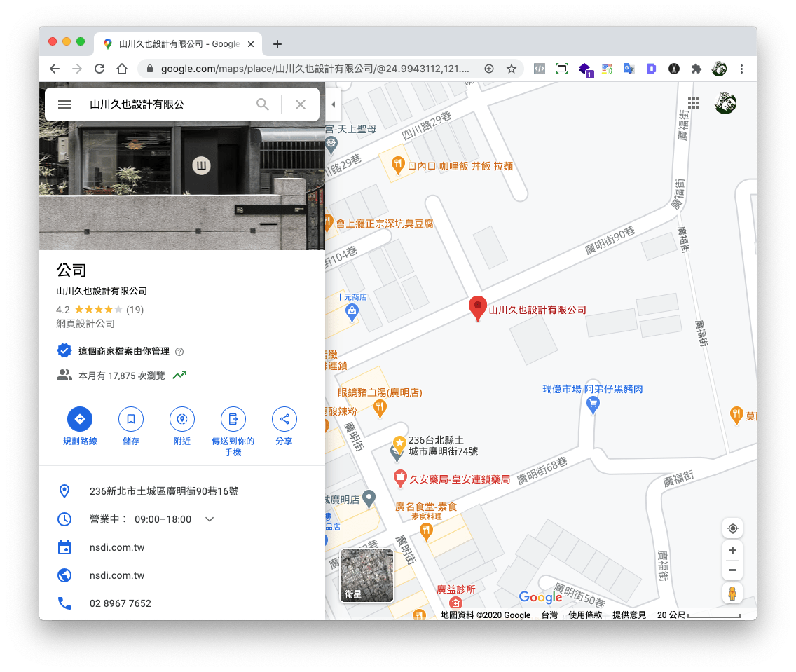The height and width of the screenshot is (672, 796).
Task: Open the Google account avatar in Maps
Action: [725, 104]
